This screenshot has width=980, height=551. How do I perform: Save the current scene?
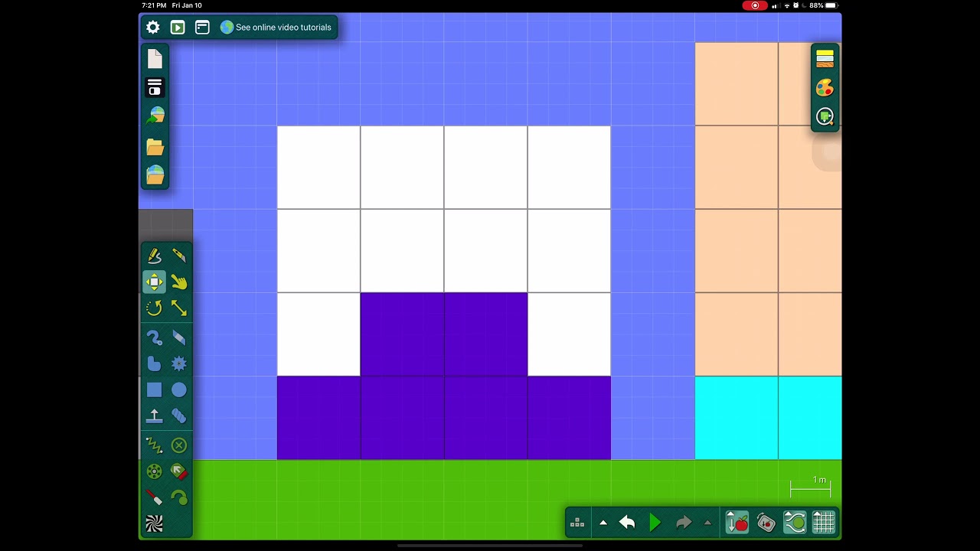pos(155,87)
